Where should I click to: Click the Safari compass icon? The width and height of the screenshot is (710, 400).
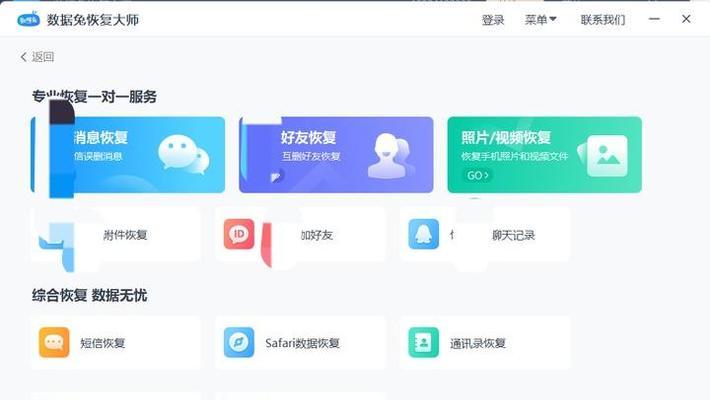[239, 342]
